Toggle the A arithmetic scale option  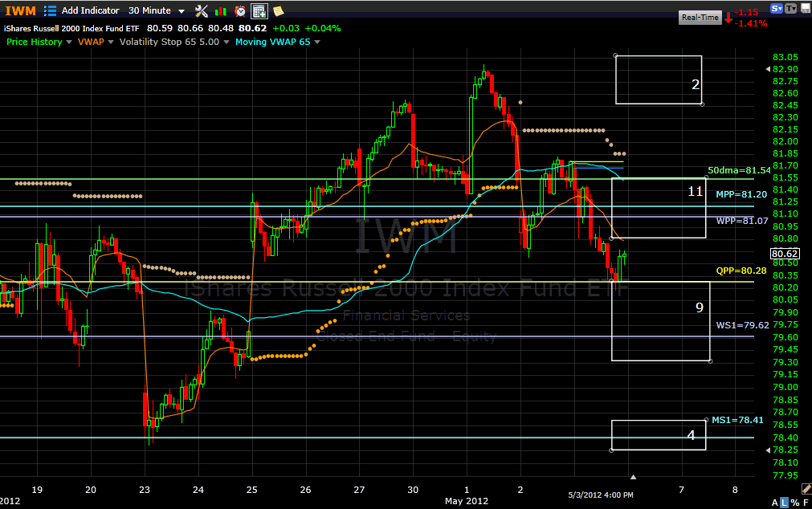pos(775,503)
